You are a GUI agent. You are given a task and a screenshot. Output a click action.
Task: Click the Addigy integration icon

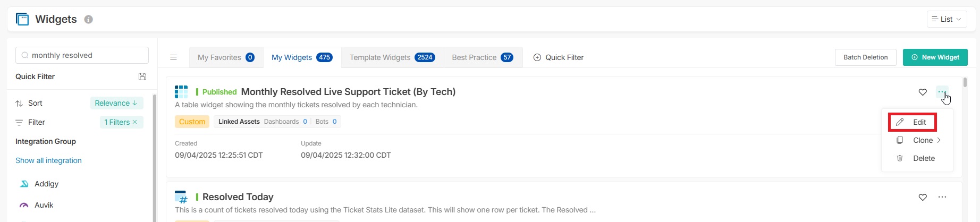24,184
